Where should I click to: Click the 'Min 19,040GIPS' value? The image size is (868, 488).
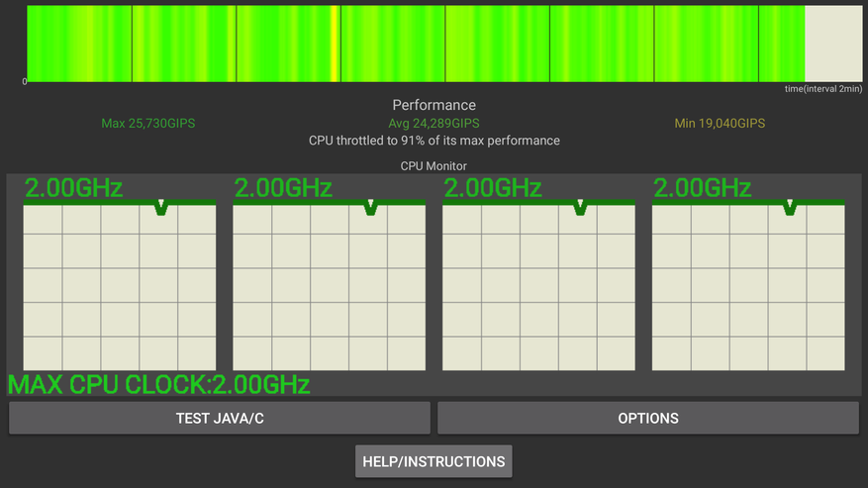[x=720, y=123]
